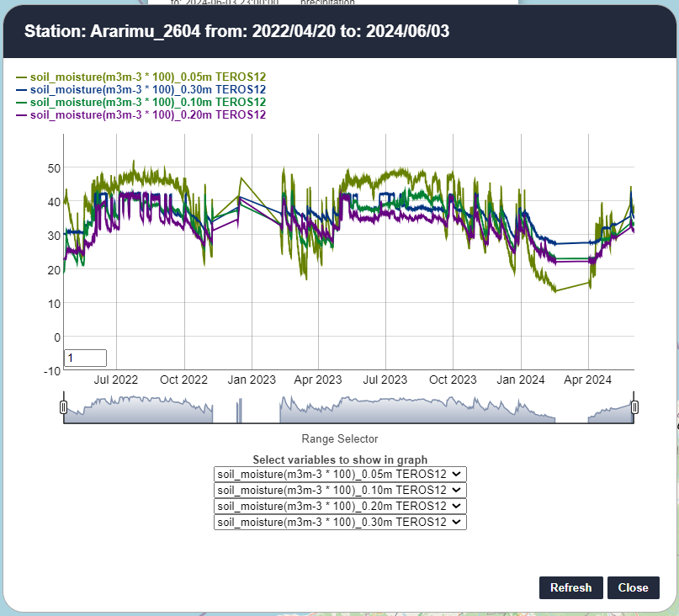The image size is (679, 616).
Task: Click the 'Select variables to show in graph' heading
Action: tap(340, 459)
